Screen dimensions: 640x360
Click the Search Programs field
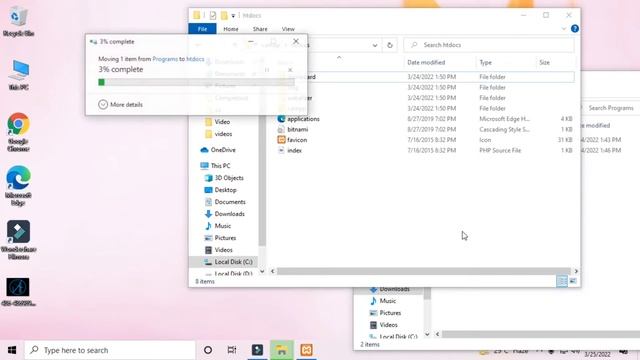tap(610, 108)
